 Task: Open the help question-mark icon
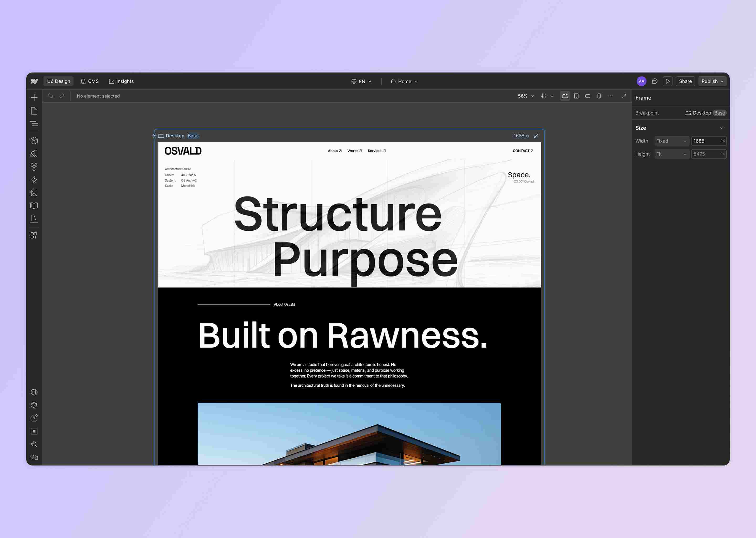click(x=34, y=418)
